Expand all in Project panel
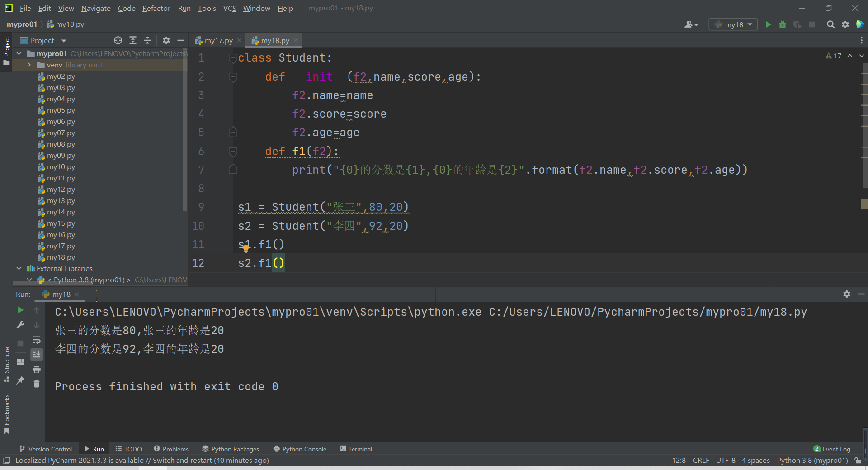 pyautogui.click(x=133, y=40)
